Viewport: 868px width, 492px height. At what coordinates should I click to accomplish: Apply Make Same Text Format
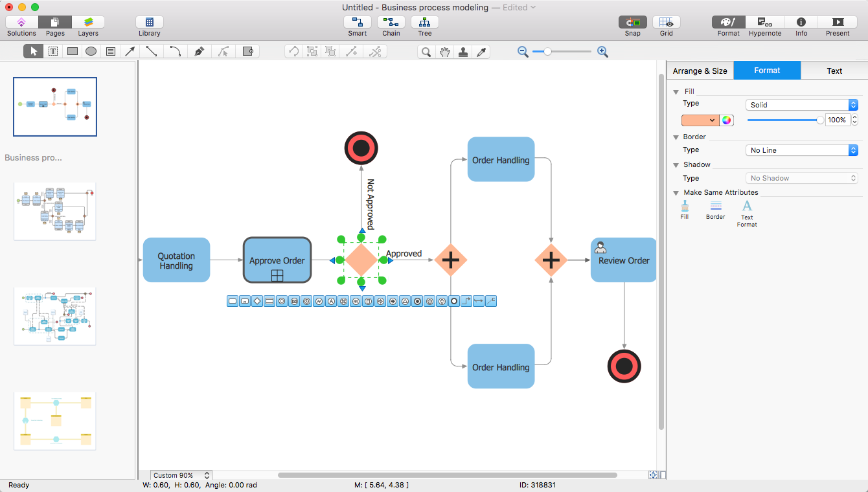[x=747, y=214]
